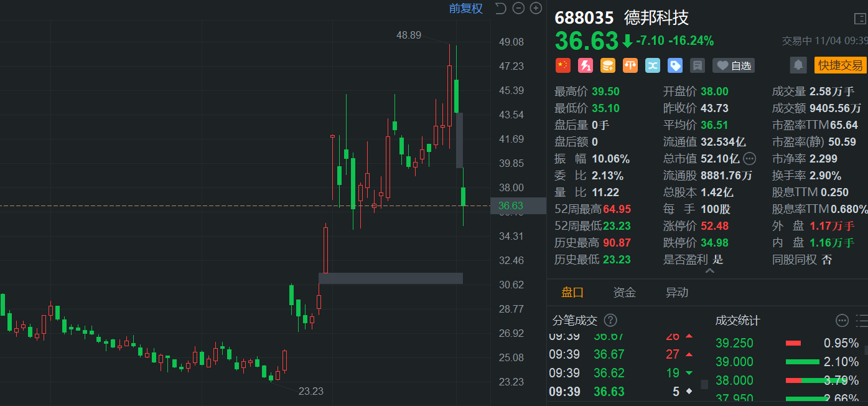
Task: Click the 振幅 10.06% value
Action: point(611,159)
